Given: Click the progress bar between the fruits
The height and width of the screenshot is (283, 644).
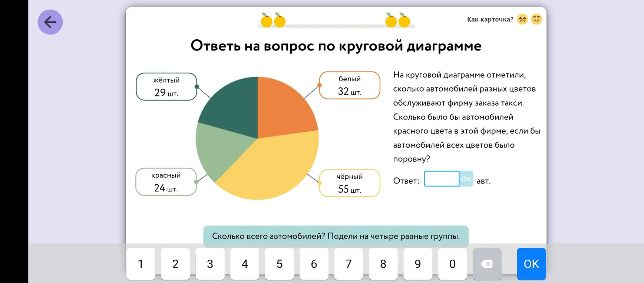Looking at the screenshot, I should [336, 26].
